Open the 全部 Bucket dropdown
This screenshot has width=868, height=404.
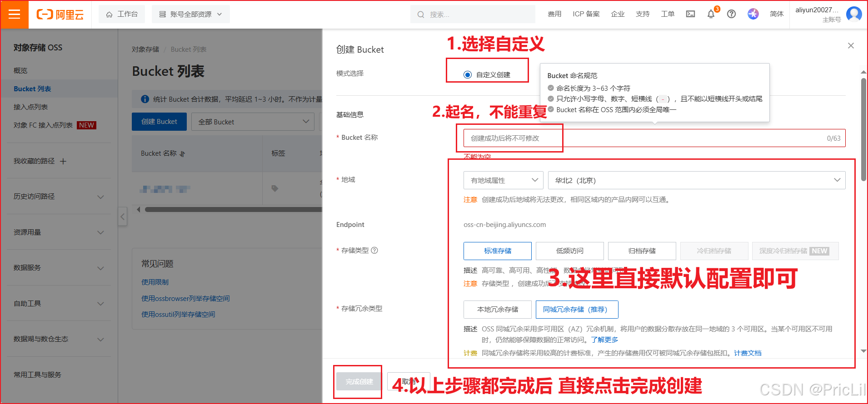click(253, 122)
